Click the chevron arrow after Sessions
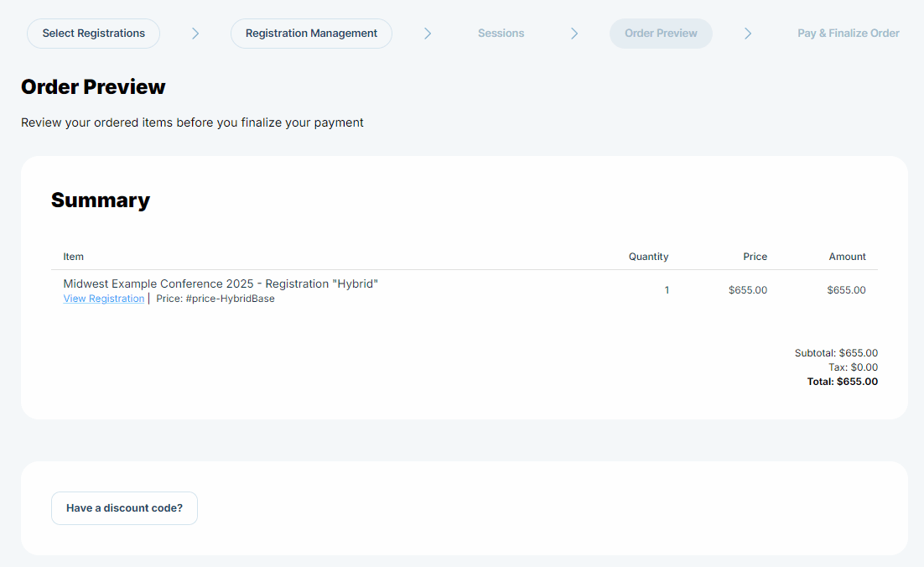This screenshot has width=924, height=567. click(x=574, y=34)
